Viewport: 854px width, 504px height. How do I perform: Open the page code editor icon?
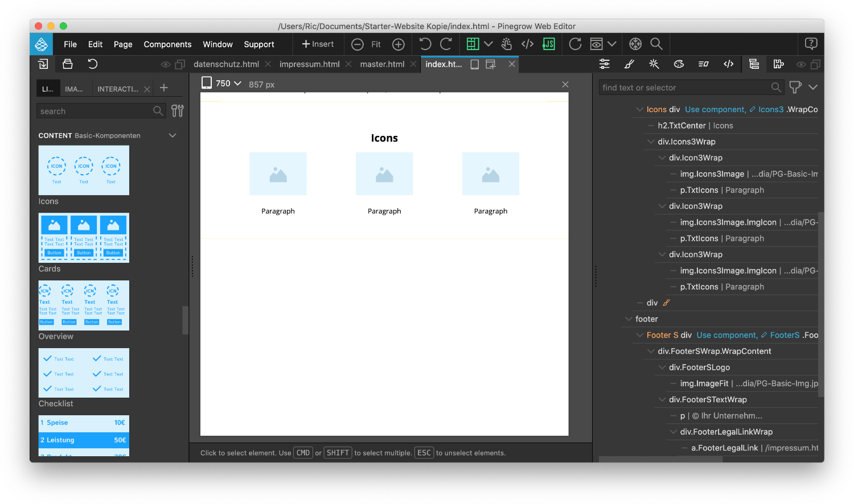click(x=528, y=44)
